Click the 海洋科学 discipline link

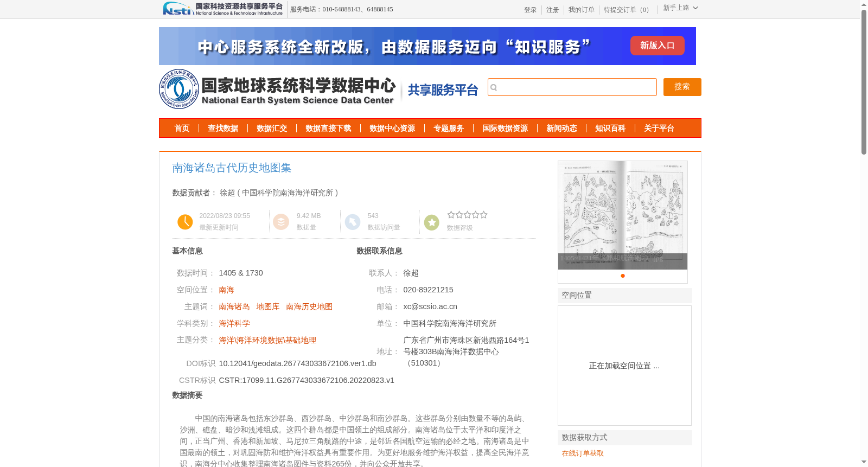tap(234, 324)
